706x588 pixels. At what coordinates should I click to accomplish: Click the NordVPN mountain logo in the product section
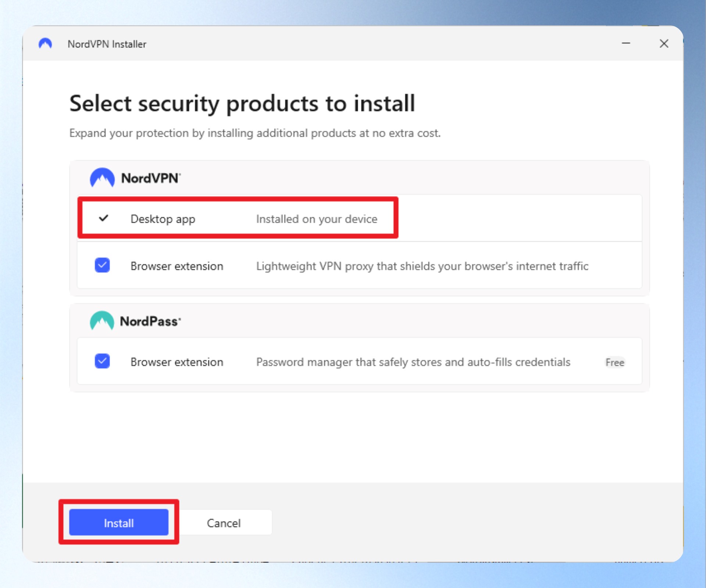102,178
